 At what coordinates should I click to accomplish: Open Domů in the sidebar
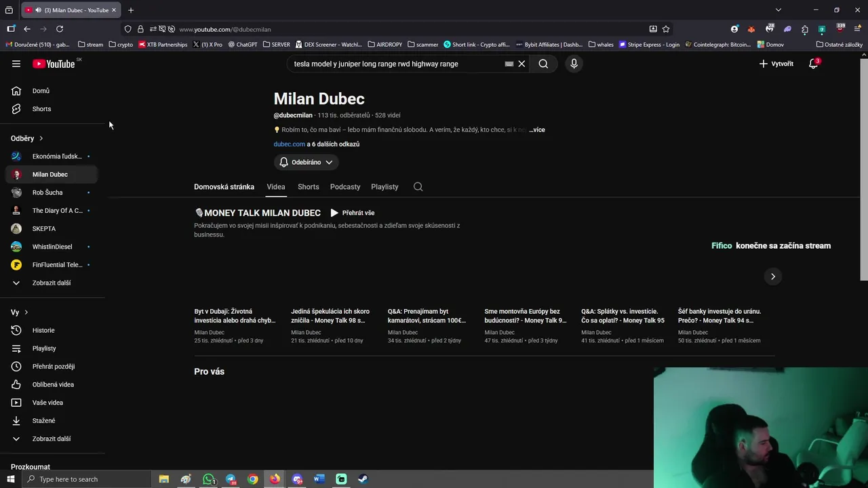point(53,91)
